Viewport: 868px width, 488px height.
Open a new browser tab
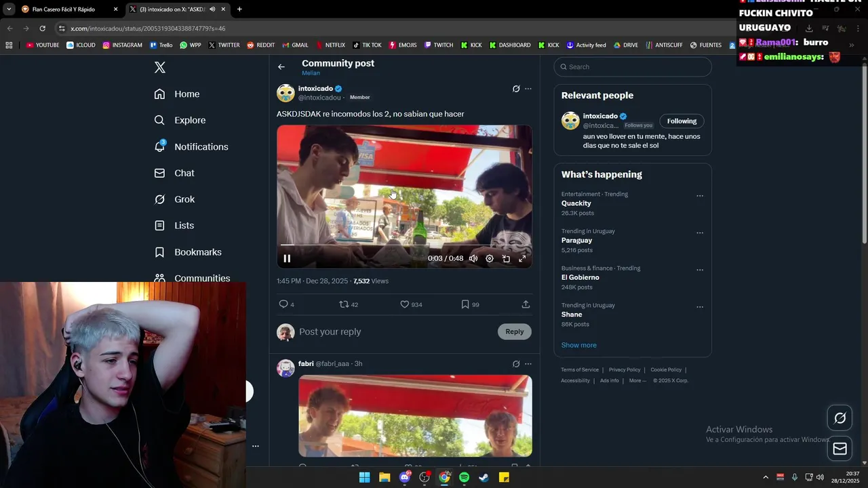coord(239,9)
